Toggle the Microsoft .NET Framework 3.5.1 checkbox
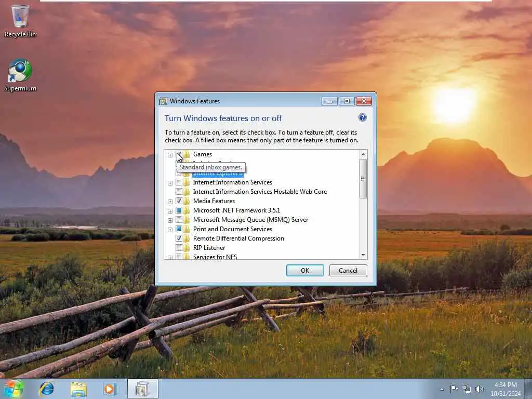The height and width of the screenshot is (399, 532). [179, 210]
